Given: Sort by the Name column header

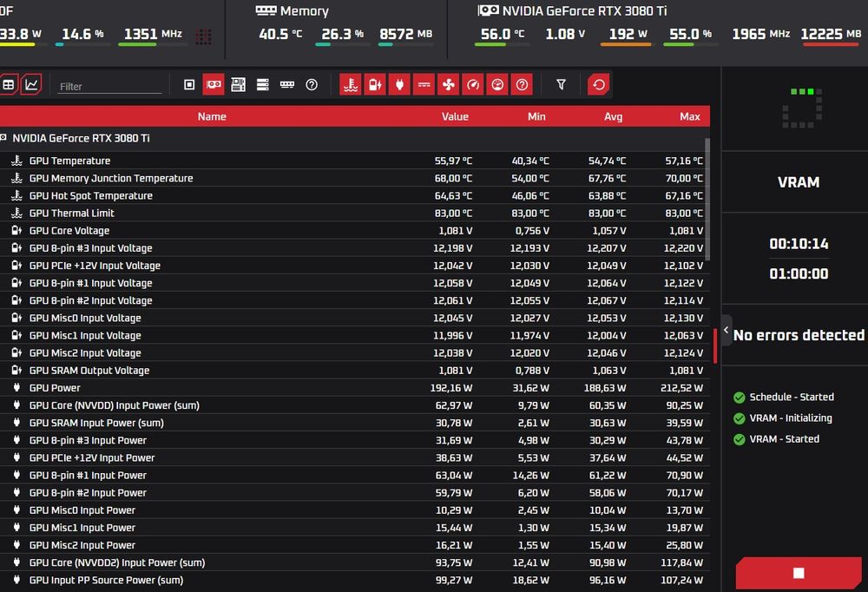Looking at the screenshot, I should point(212,116).
